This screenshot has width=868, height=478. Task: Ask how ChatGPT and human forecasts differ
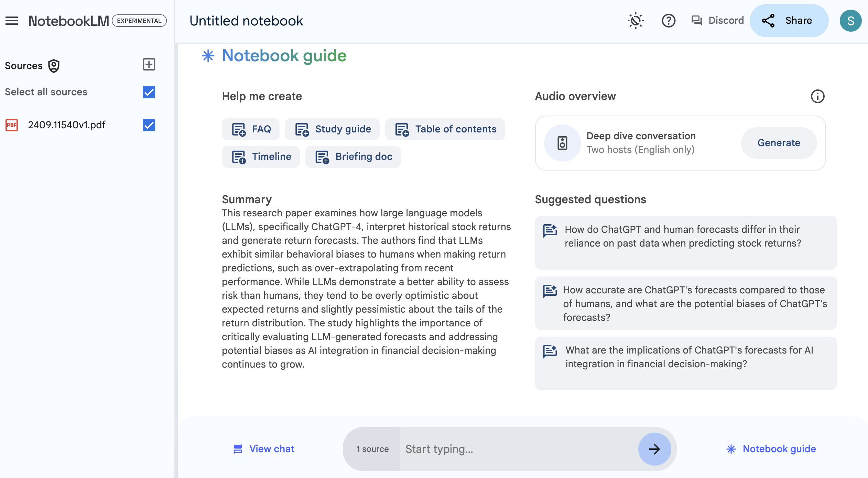[686, 243]
